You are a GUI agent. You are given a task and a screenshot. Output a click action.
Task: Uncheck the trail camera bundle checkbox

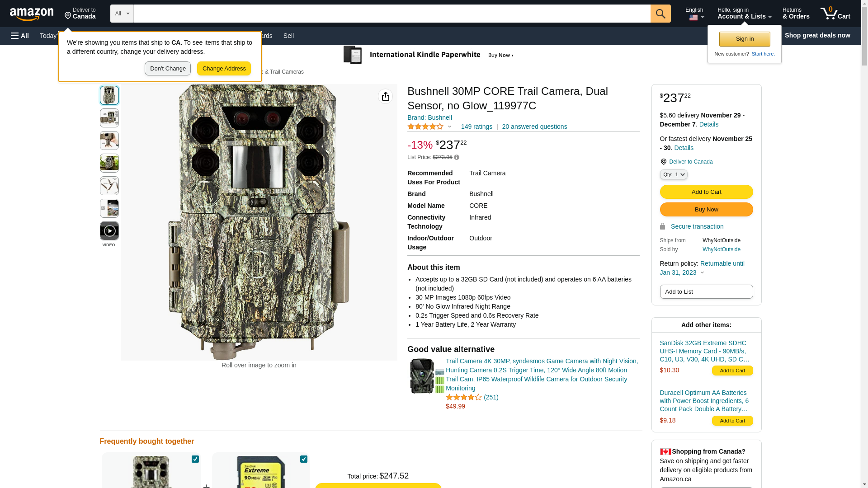click(x=195, y=459)
